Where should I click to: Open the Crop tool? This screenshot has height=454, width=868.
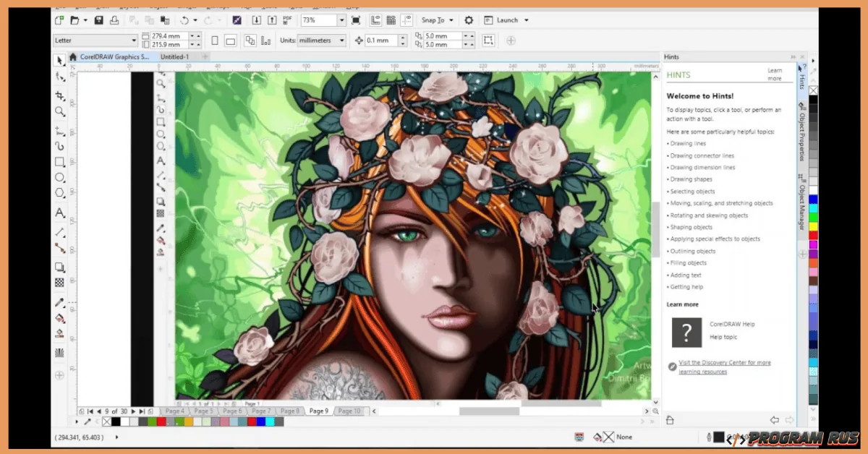coord(60,95)
